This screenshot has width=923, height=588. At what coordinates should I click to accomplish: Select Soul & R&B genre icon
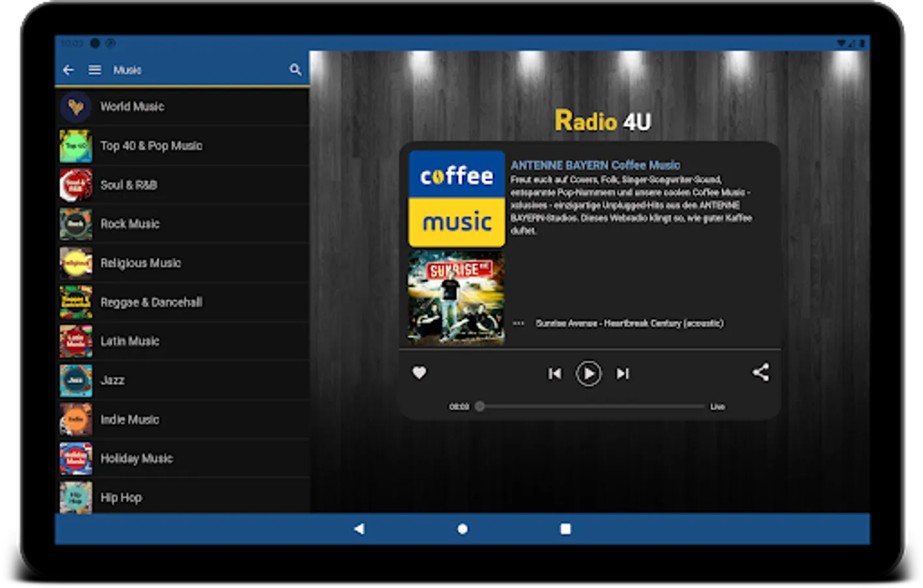pos(76,185)
